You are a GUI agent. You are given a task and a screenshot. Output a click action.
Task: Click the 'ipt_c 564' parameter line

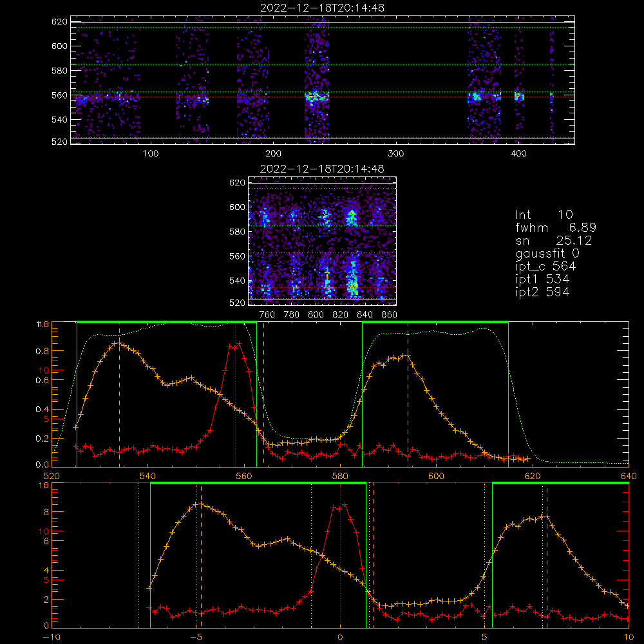pyautogui.click(x=546, y=267)
